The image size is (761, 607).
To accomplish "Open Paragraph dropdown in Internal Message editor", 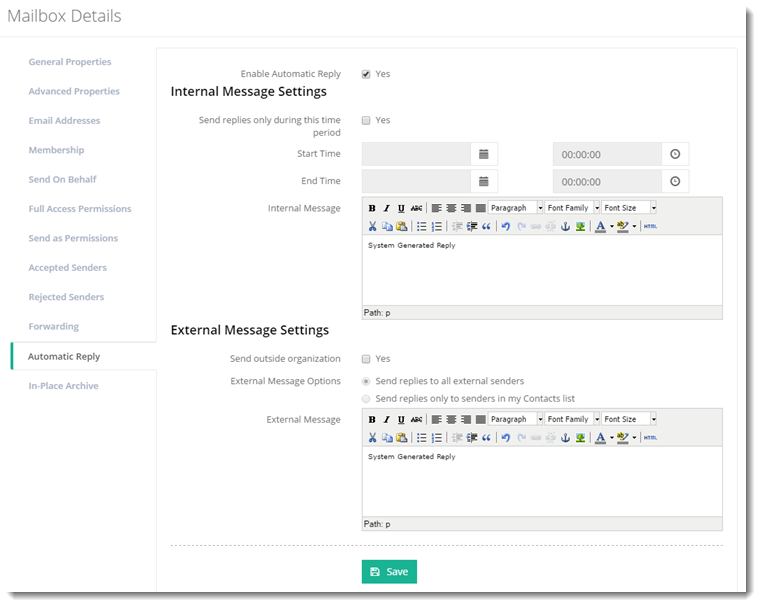I will point(516,208).
